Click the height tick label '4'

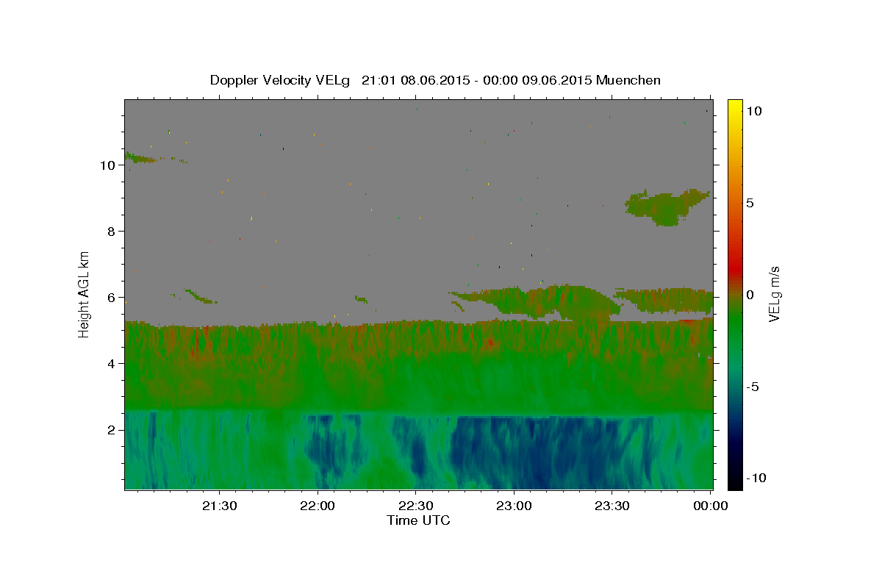[111, 364]
